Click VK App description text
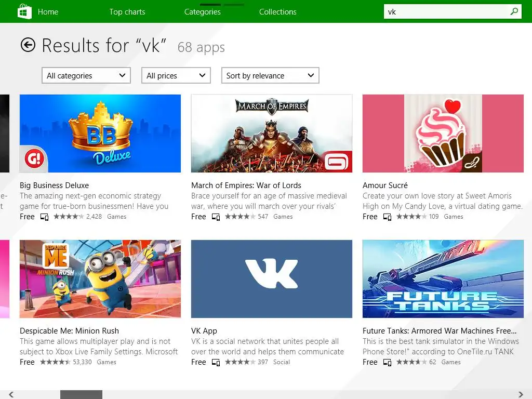Image resolution: width=532 pixels, height=399 pixels. 268,347
